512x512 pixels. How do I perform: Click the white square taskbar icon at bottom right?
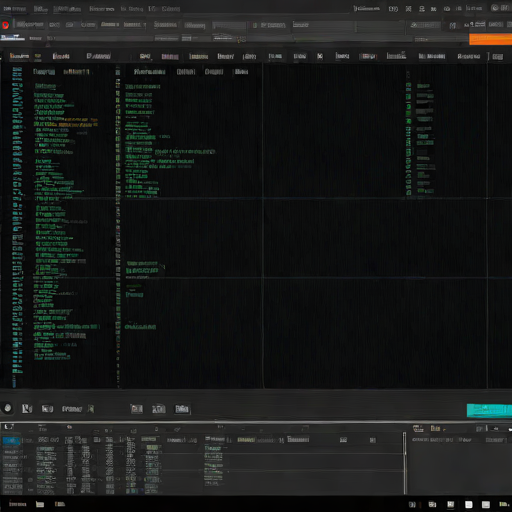[x=469, y=505]
